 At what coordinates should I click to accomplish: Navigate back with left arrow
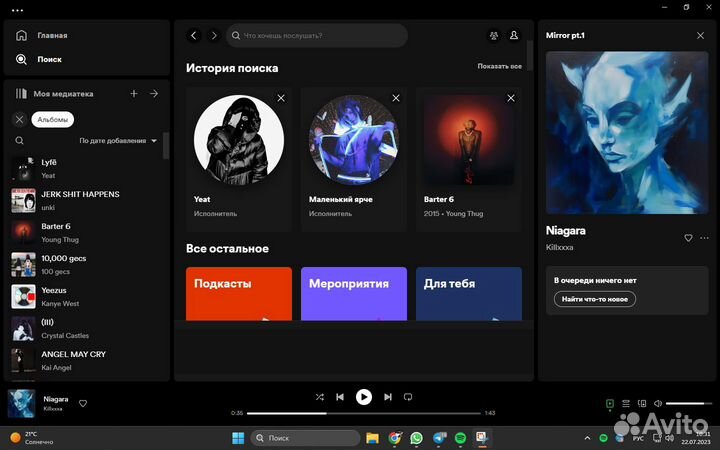194,35
